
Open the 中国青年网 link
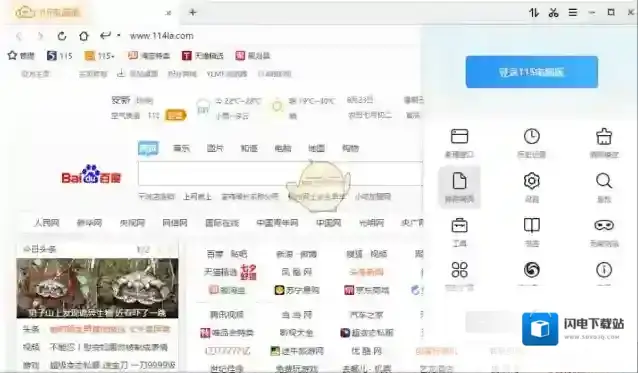(277, 223)
